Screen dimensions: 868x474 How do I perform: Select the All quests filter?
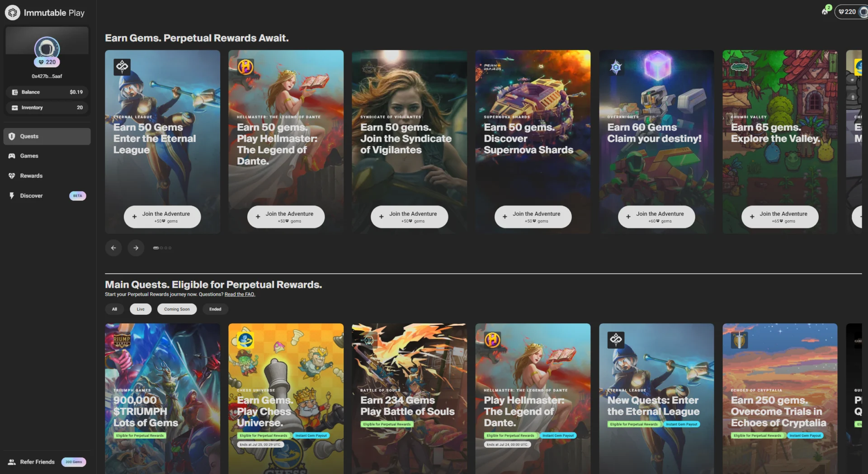tap(114, 309)
